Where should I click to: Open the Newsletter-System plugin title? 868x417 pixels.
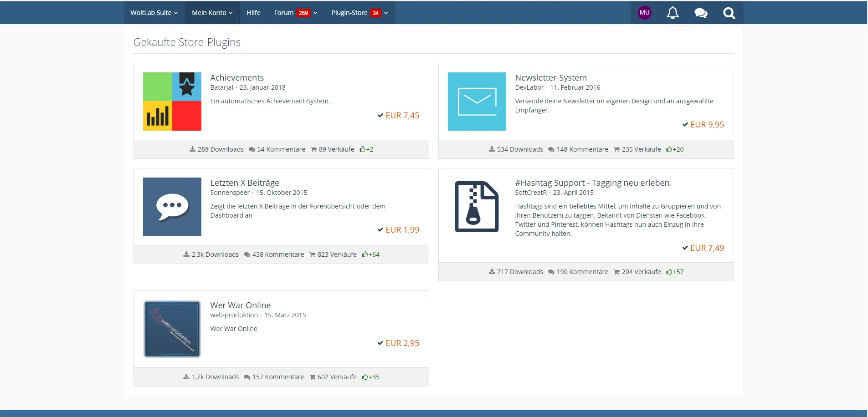coord(550,78)
